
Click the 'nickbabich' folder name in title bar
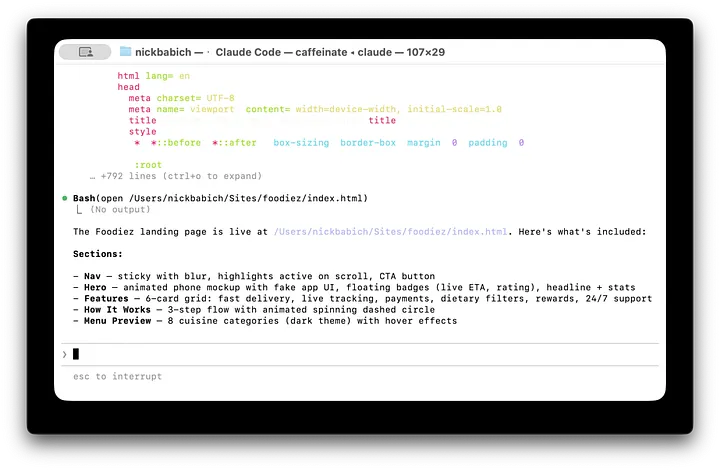tap(163, 52)
